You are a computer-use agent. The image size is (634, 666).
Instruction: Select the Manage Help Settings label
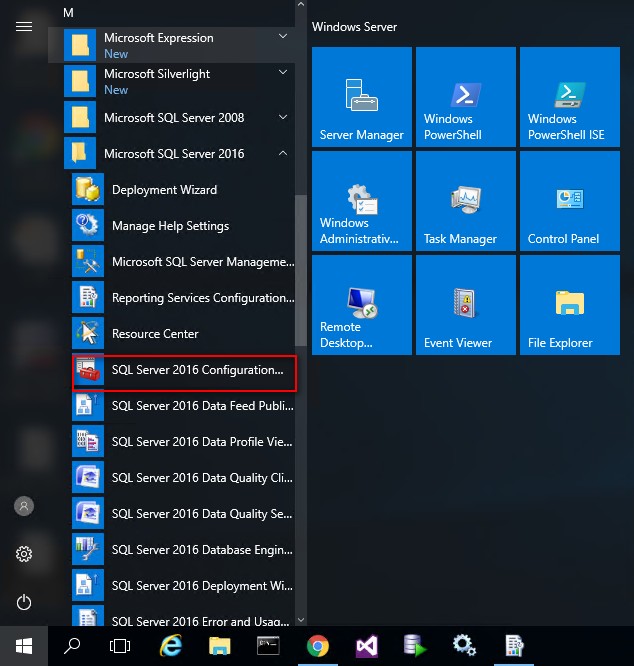[x=170, y=226]
